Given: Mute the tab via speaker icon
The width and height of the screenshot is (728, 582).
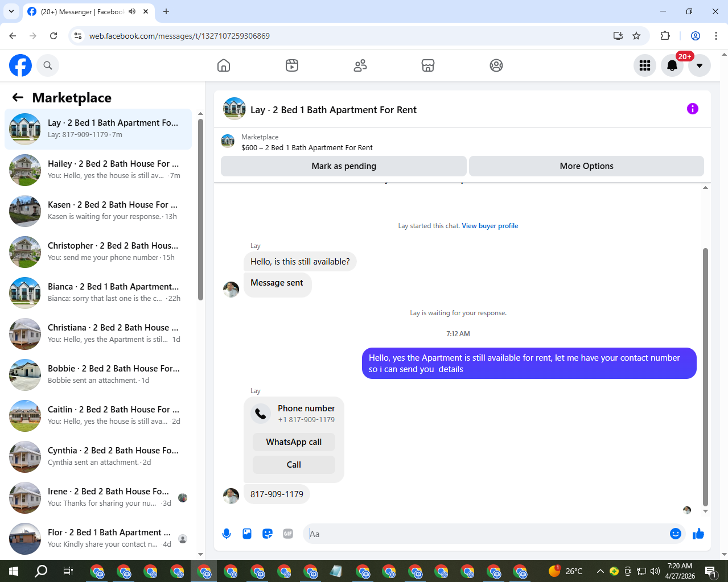Looking at the screenshot, I should (132, 11).
